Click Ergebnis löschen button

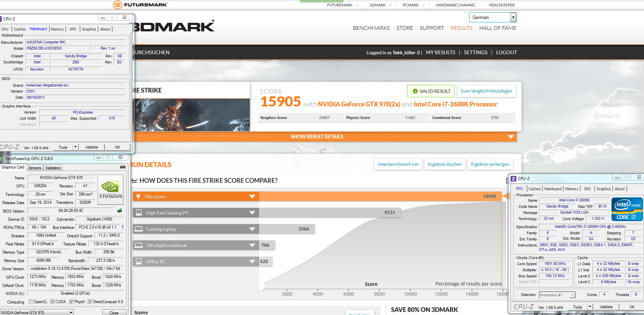[445, 164]
